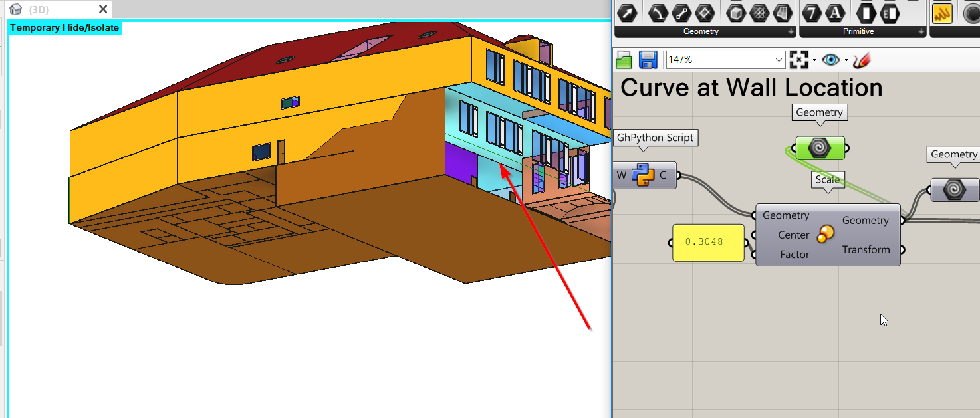Click the 3D view cube icon in tab
This screenshot has height=418, width=980.
(x=16, y=9)
